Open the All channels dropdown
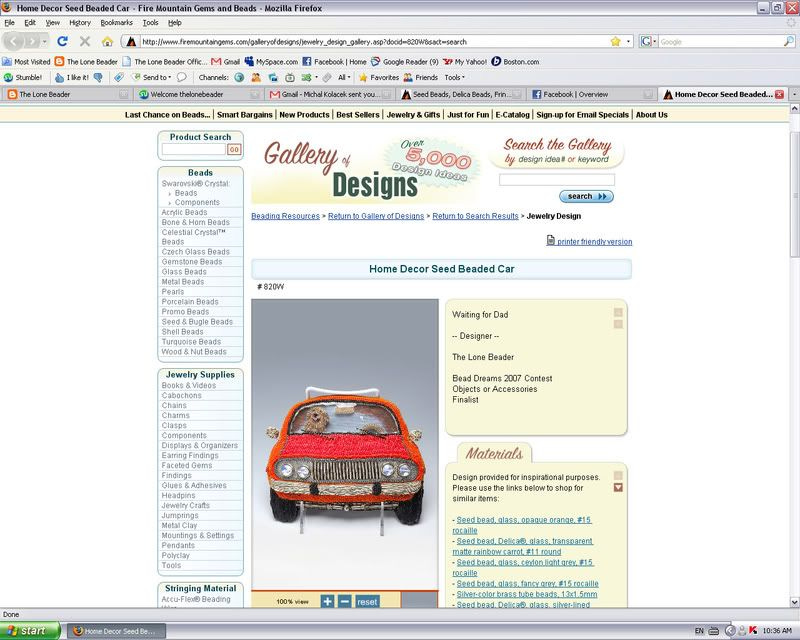The width and height of the screenshot is (800, 640). click(344, 78)
